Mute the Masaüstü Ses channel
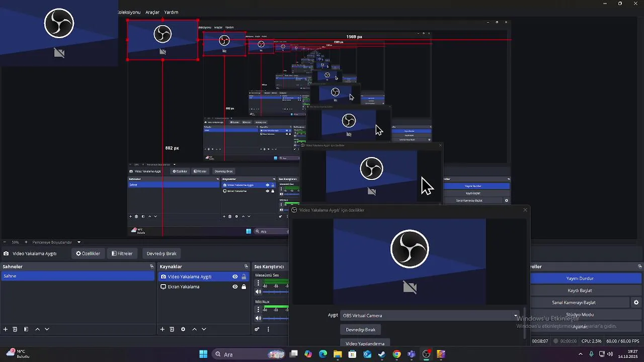The width and height of the screenshot is (644, 362). click(259, 292)
